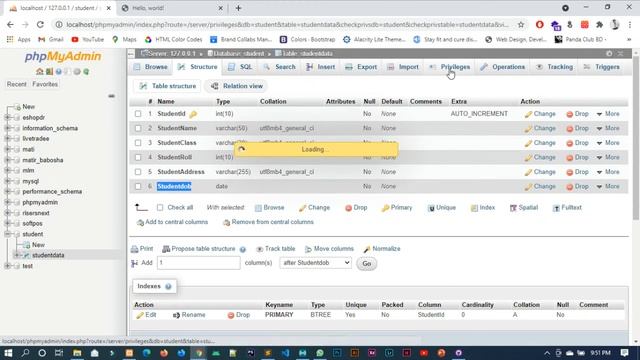Screen dimensions: 640x360
Task: Switch to the Privileges tab
Action: coord(449,67)
